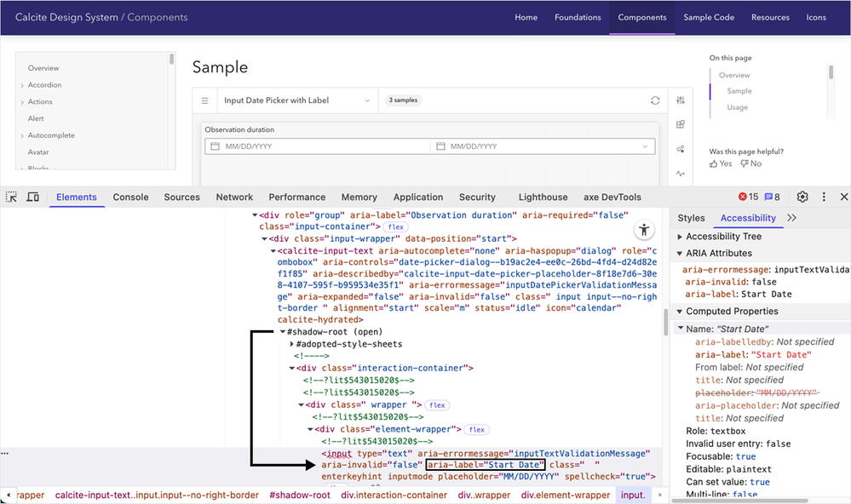Click the sliders properties icon beside sample

(x=681, y=100)
